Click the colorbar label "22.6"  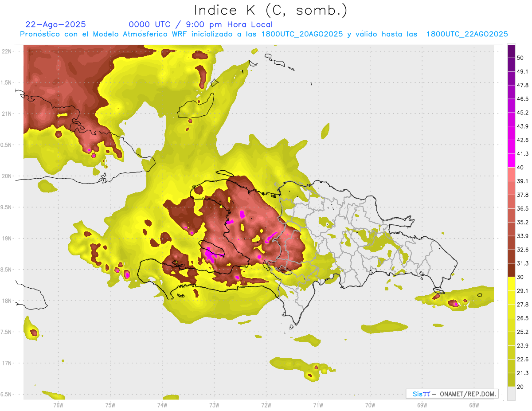tap(523, 360)
